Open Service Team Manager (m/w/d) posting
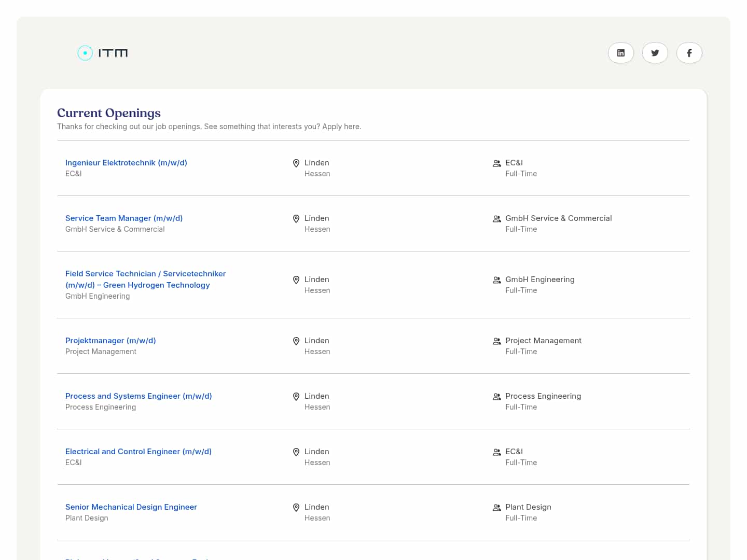The width and height of the screenshot is (747, 560). pyautogui.click(x=124, y=218)
